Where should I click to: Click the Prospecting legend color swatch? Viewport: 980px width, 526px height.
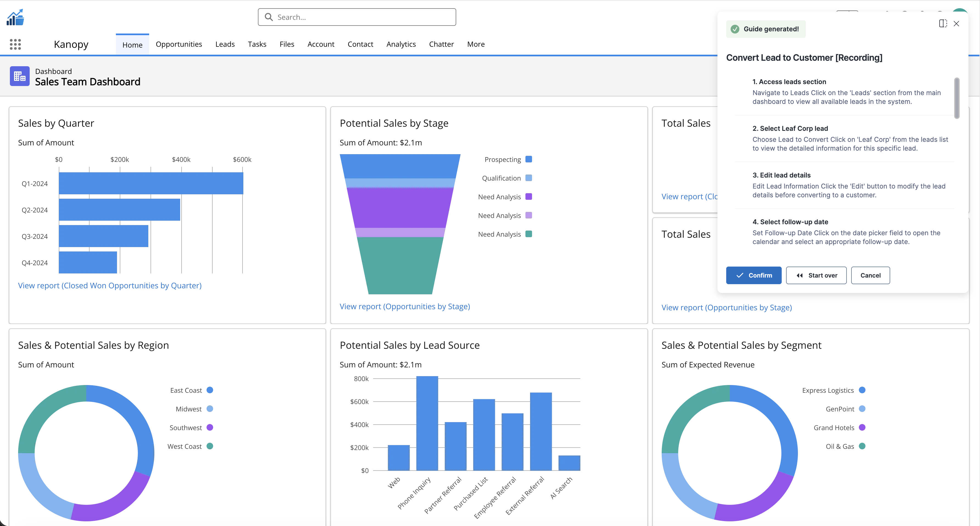pos(528,159)
